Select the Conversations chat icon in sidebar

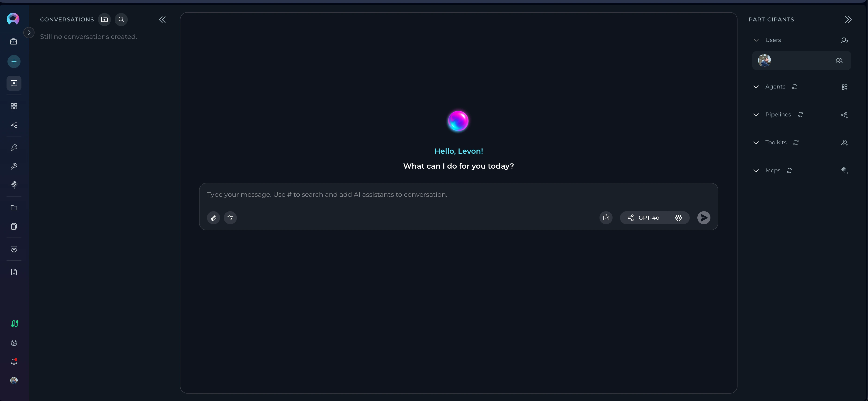click(x=14, y=83)
